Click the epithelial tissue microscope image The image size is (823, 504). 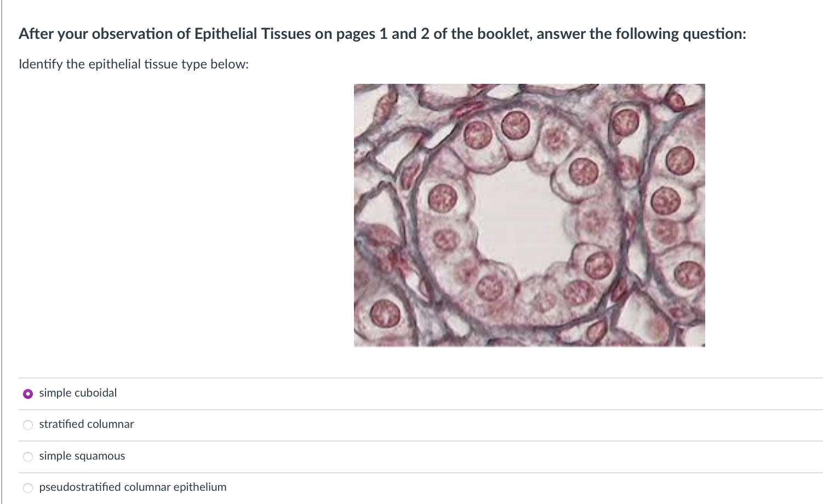529,215
